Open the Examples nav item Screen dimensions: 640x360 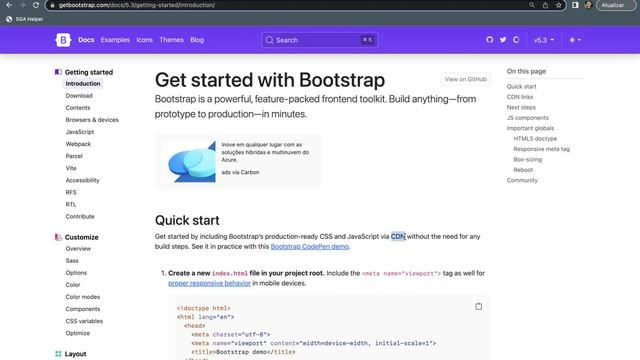click(115, 40)
